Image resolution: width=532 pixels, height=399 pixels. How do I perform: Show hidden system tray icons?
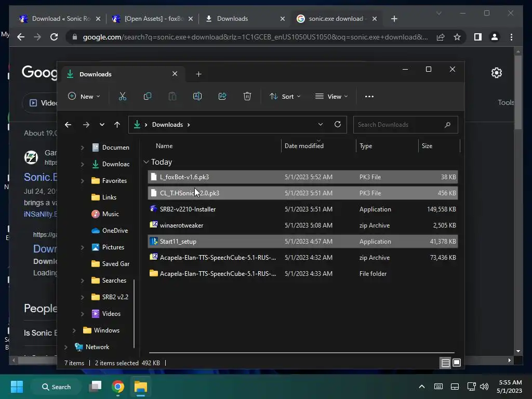click(422, 387)
